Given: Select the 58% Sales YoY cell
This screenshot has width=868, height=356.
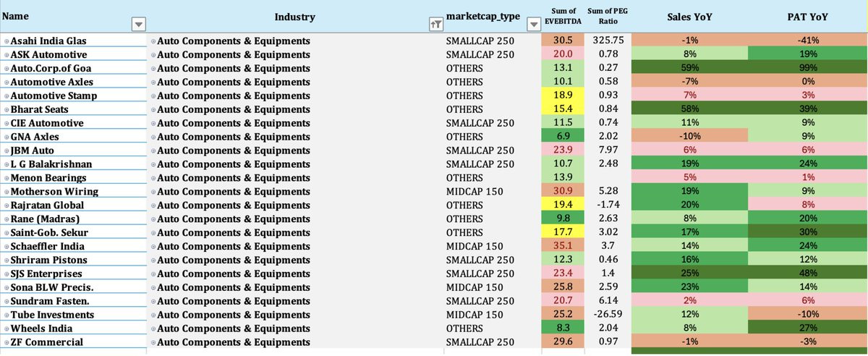Looking at the screenshot, I should pyautogui.click(x=689, y=110).
